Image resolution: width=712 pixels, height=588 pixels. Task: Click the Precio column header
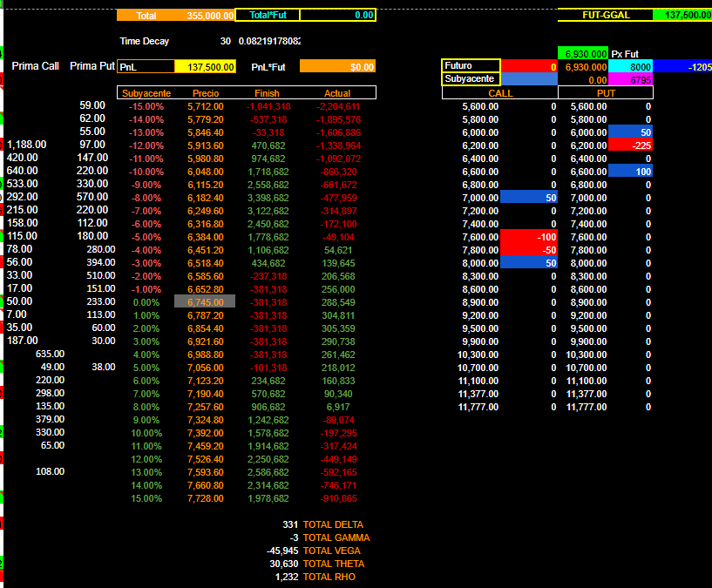[x=206, y=93]
